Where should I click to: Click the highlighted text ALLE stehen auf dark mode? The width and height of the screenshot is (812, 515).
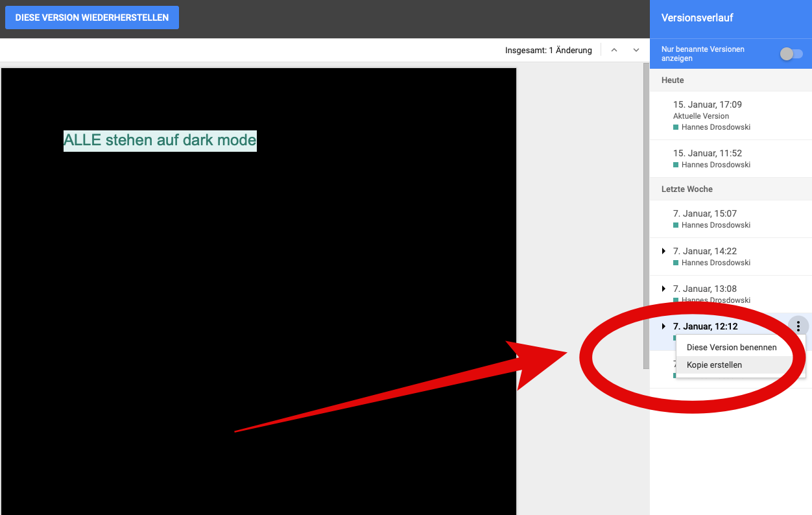pos(160,140)
